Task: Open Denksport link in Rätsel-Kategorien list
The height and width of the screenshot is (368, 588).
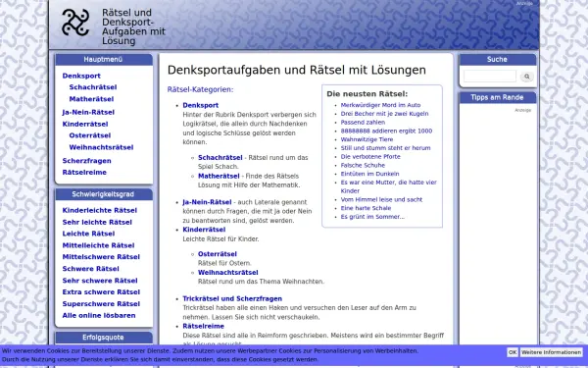Action: [x=201, y=106]
